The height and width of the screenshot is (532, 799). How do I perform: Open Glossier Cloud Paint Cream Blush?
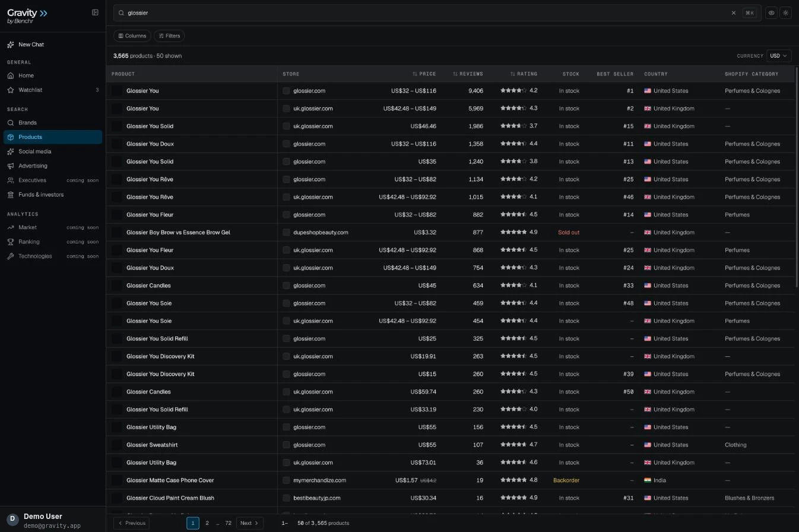click(x=170, y=498)
